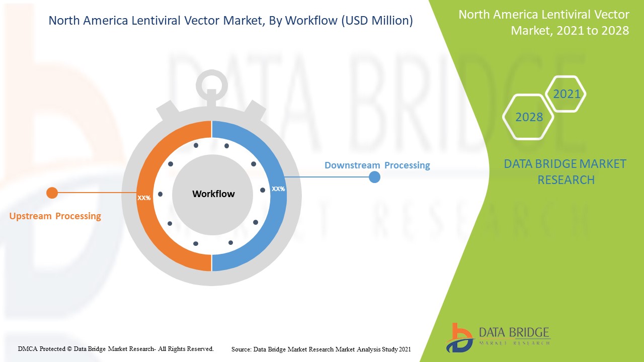Expand the Downstream Processing label text
Viewport: 644px width, 362px height.
(x=377, y=165)
